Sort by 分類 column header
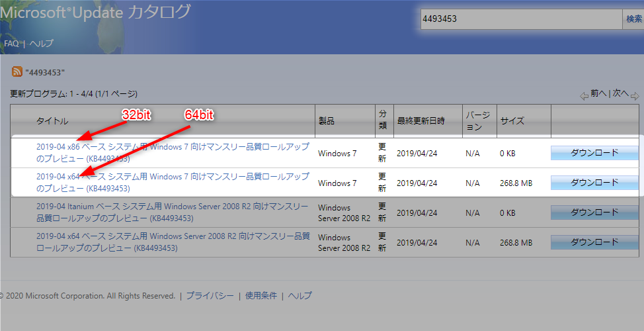 coord(382,121)
